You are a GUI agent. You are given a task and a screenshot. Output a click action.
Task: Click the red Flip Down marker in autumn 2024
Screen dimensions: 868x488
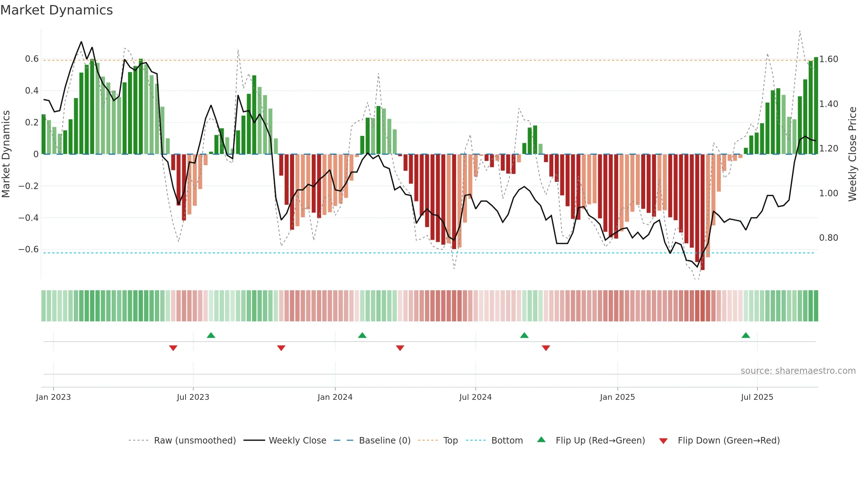(x=546, y=348)
